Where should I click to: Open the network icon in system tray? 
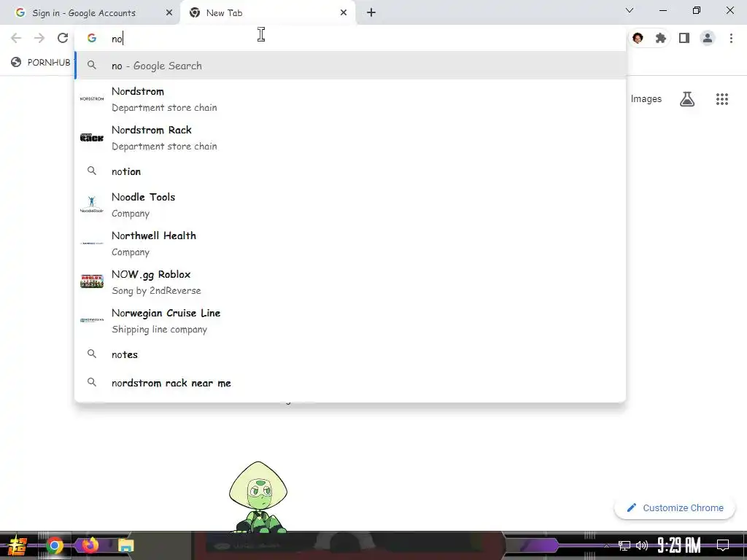(x=624, y=545)
